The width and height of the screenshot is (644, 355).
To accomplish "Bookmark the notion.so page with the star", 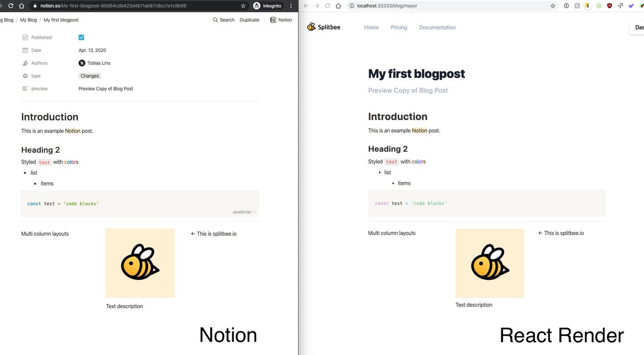I will [243, 6].
